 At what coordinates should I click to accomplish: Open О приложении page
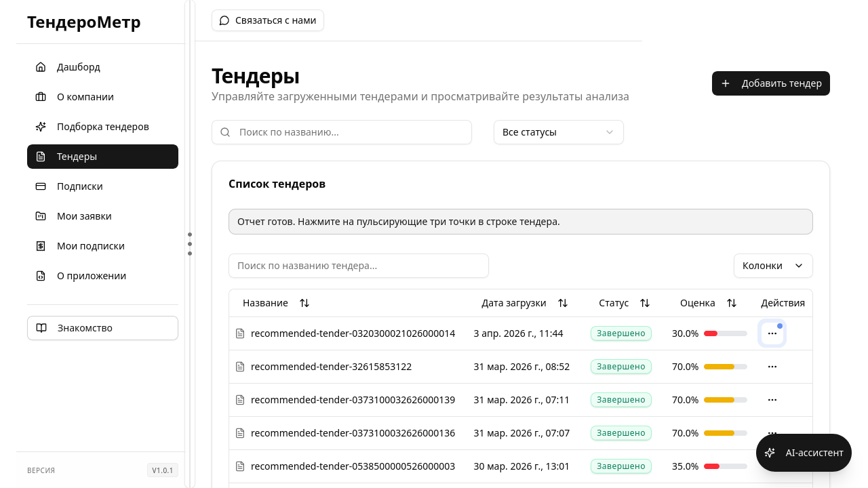click(102, 276)
